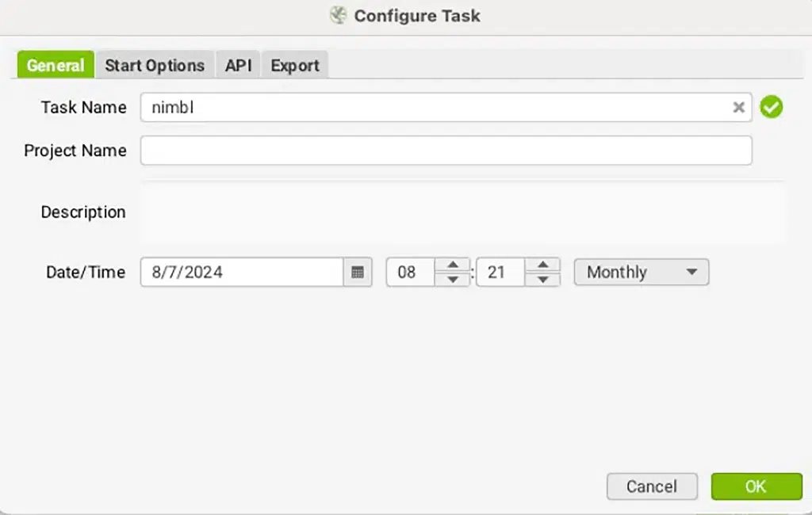Image resolution: width=812 pixels, height=515 pixels.
Task: Clear the Task Name field text
Action: pos(738,108)
